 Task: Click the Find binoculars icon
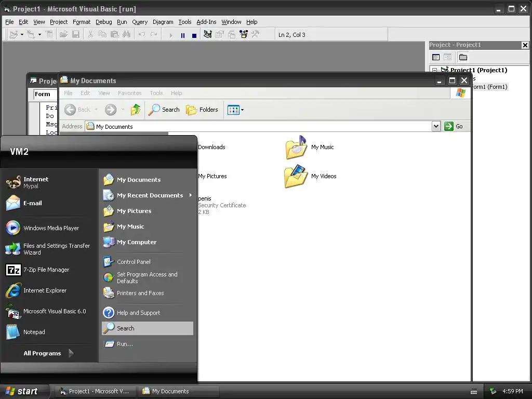[x=127, y=35]
